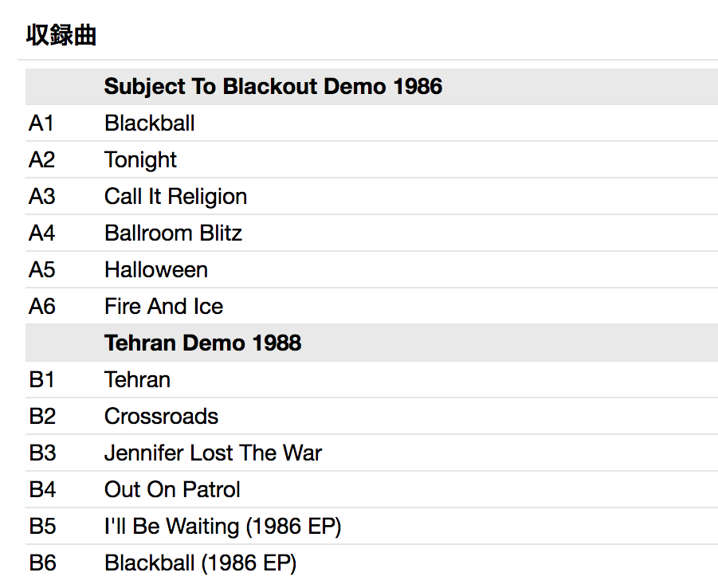The width and height of the screenshot is (718, 588).
Task: Click the Out On Patrol track
Action: [x=172, y=490]
